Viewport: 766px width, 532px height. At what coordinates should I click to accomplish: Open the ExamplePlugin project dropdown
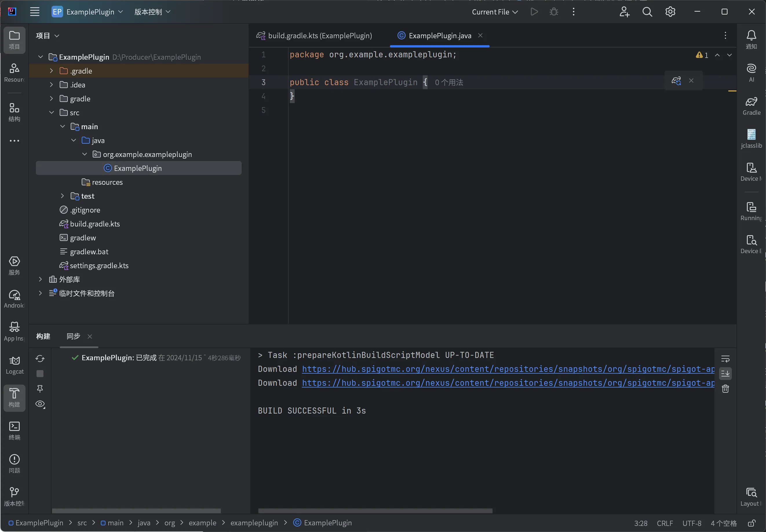[x=87, y=12]
